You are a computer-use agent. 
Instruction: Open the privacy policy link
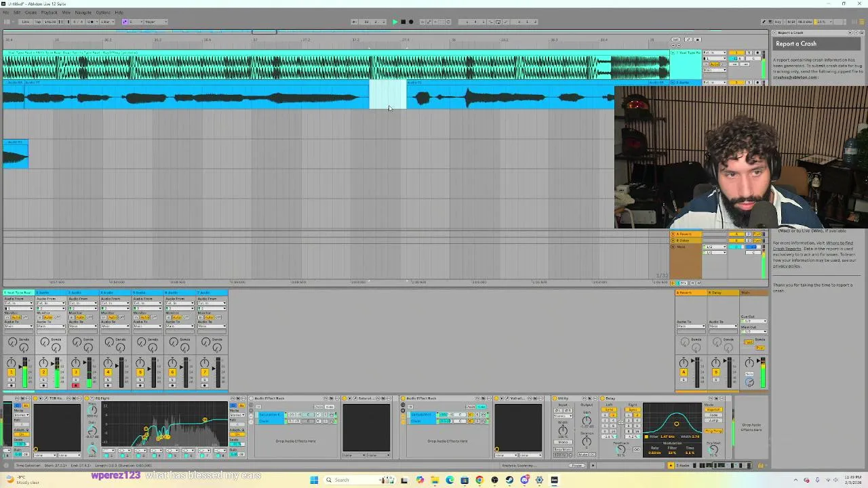click(x=787, y=266)
